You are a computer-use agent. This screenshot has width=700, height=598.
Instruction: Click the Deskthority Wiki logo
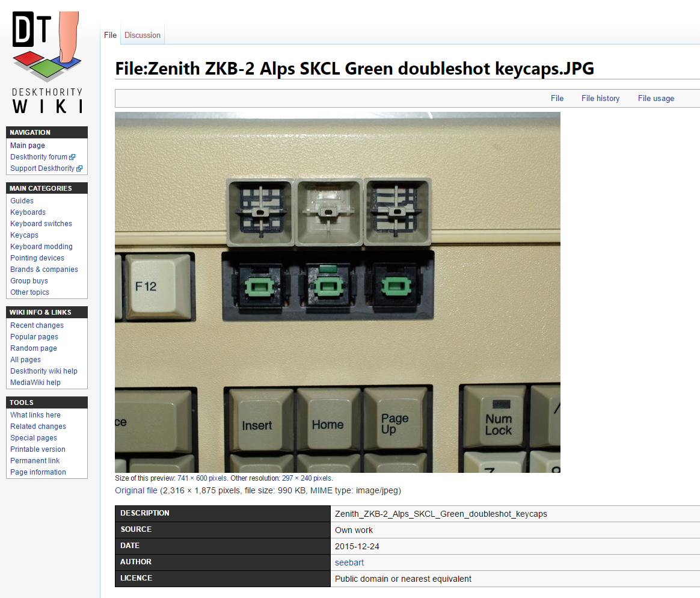pyautogui.click(x=48, y=62)
